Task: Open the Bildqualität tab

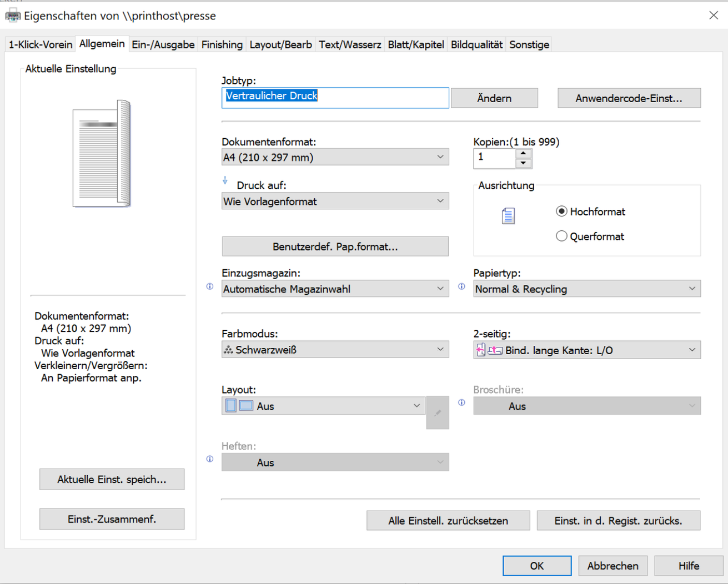Action: (x=476, y=44)
